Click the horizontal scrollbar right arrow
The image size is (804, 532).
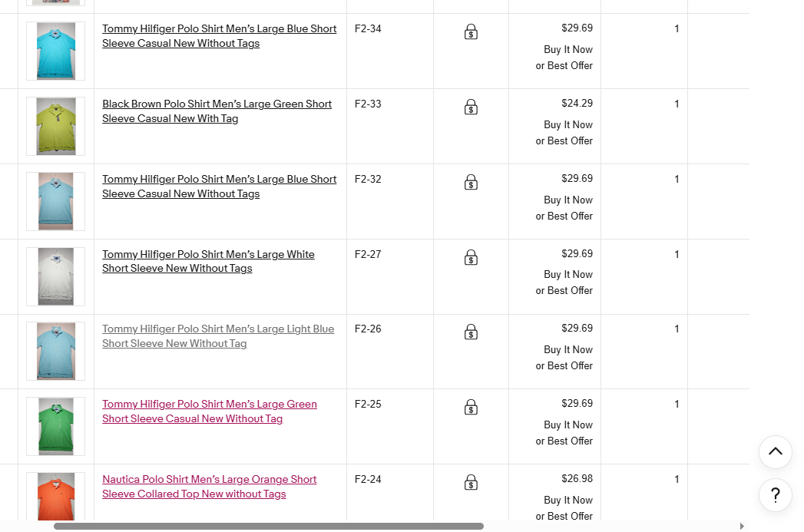coord(741,527)
